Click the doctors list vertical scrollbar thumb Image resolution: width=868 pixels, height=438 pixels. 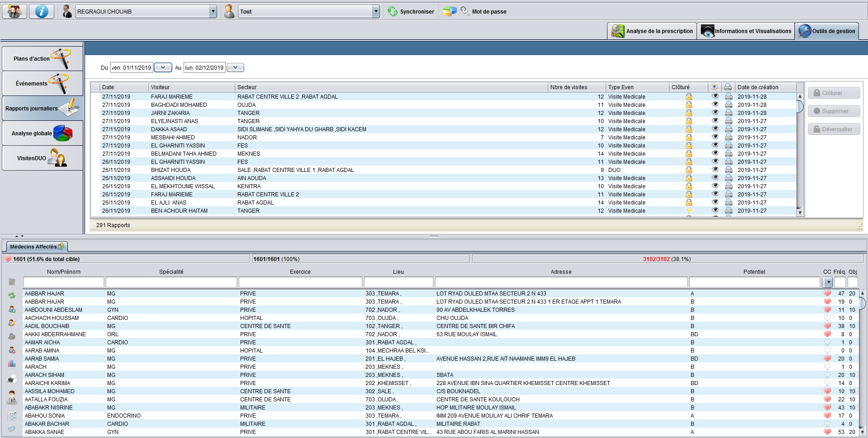click(x=862, y=303)
